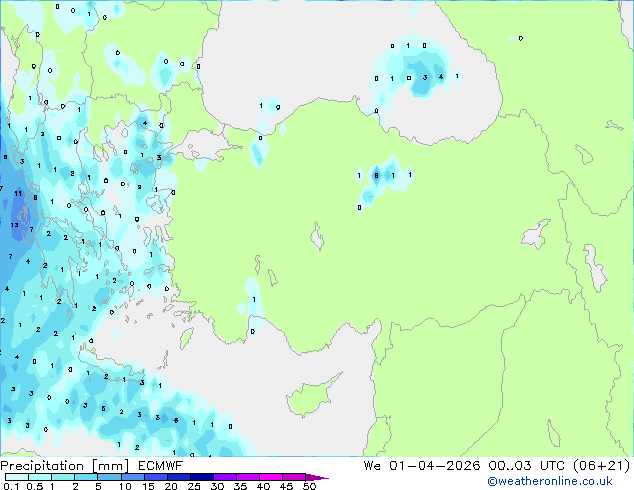Viewport: 634px width, 490px height.
Task: Open the weatheronline.co.uk copyright link
Action: tap(550, 481)
